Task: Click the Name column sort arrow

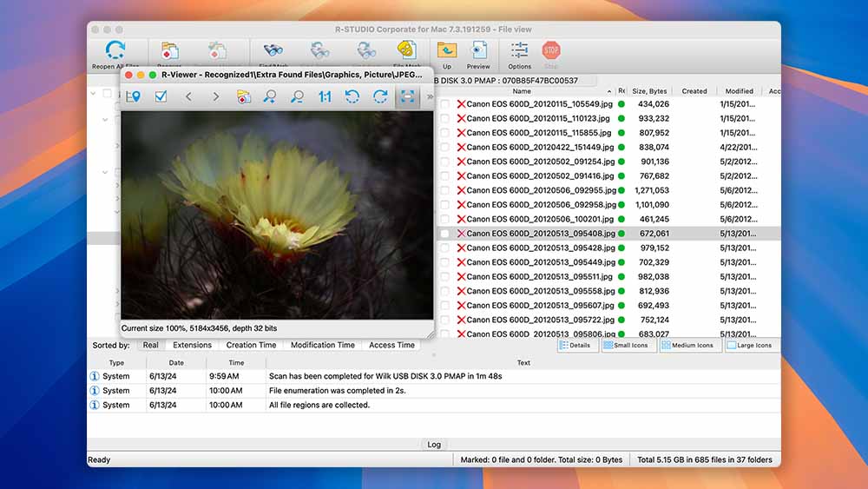Action: (609, 91)
